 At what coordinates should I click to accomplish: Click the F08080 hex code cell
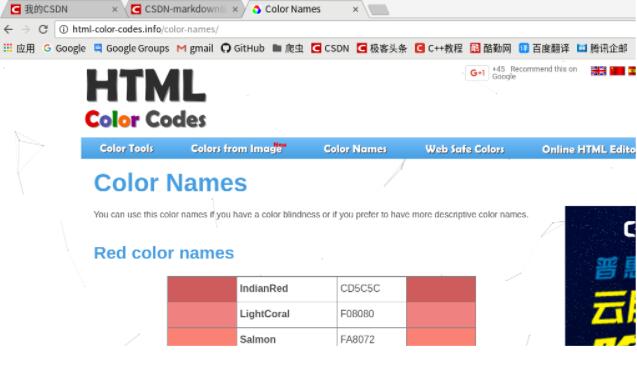tap(372, 315)
